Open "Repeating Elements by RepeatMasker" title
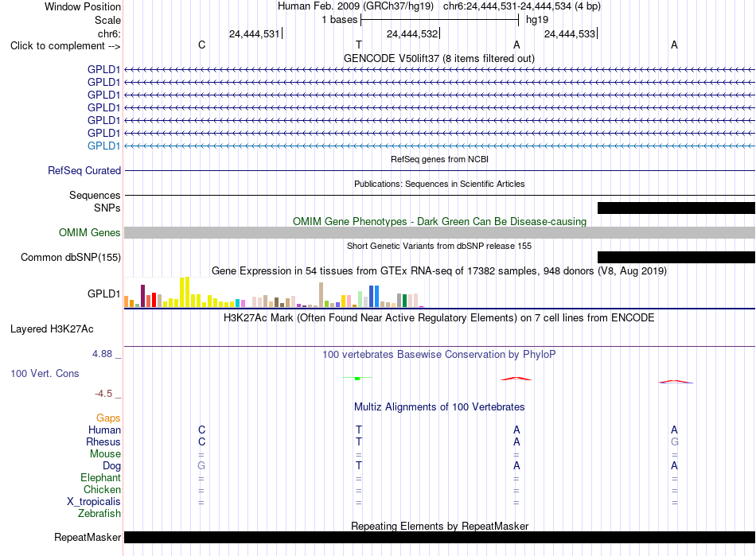 [x=439, y=526]
